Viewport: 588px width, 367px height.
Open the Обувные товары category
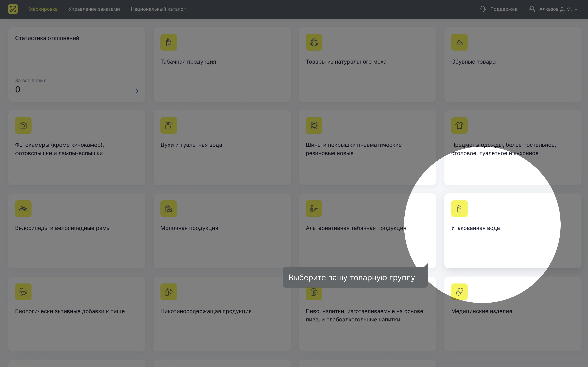coord(474,62)
